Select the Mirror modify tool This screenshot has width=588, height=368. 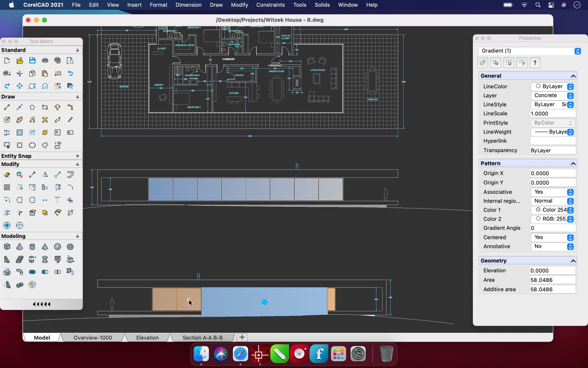[x=45, y=175]
